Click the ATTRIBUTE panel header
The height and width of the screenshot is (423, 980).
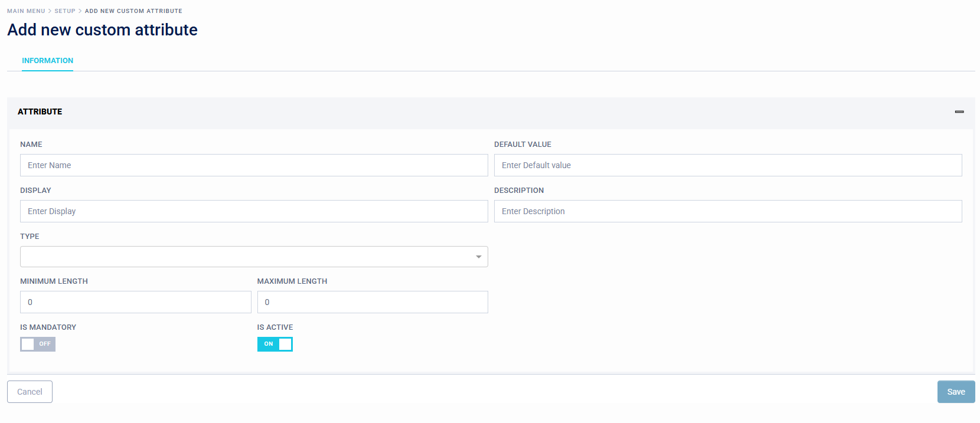pyautogui.click(x=40, y=112)
